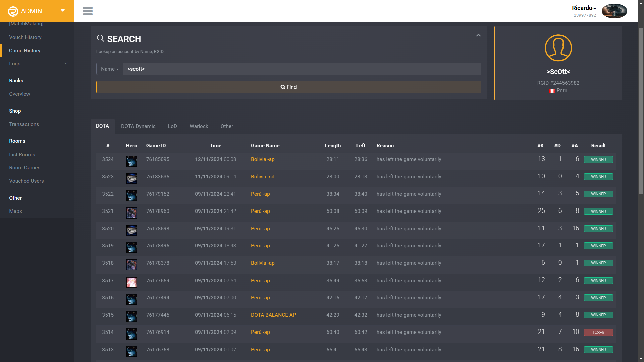
Task: Click the Find button
Action: [x=288, y=87]
